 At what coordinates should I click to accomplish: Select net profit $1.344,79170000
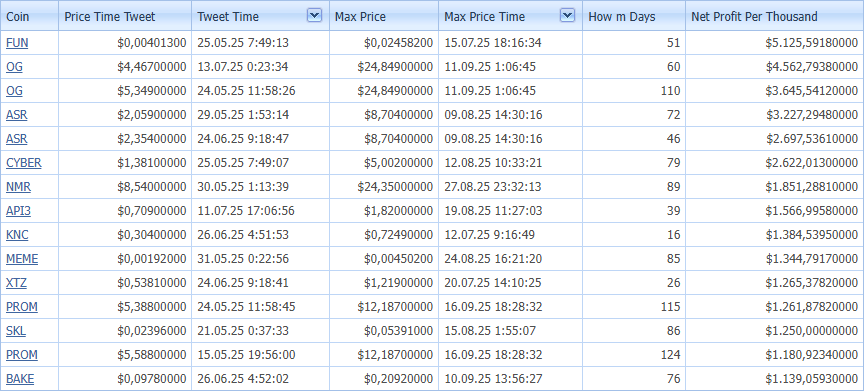[775, 259]
